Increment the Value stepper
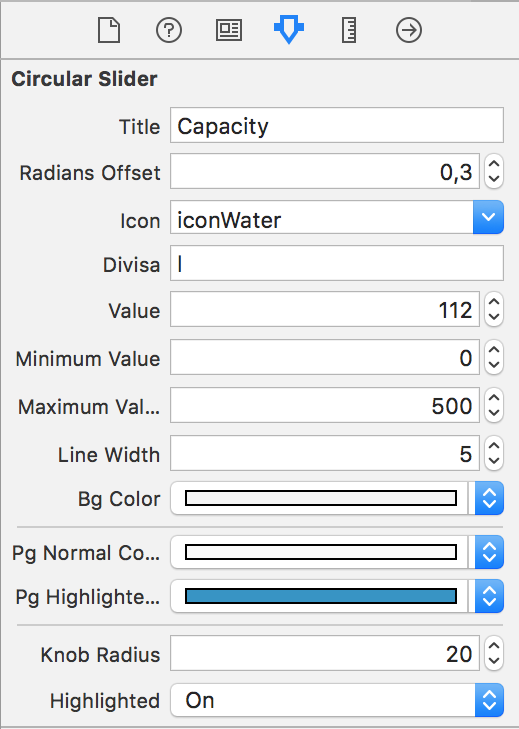Screen dimensions: 519x729 tap(494, 302)
